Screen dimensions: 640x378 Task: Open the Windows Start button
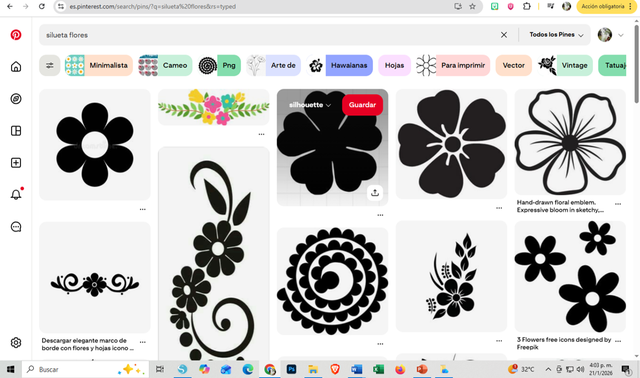pyautogui.click(x=11, y=369)
